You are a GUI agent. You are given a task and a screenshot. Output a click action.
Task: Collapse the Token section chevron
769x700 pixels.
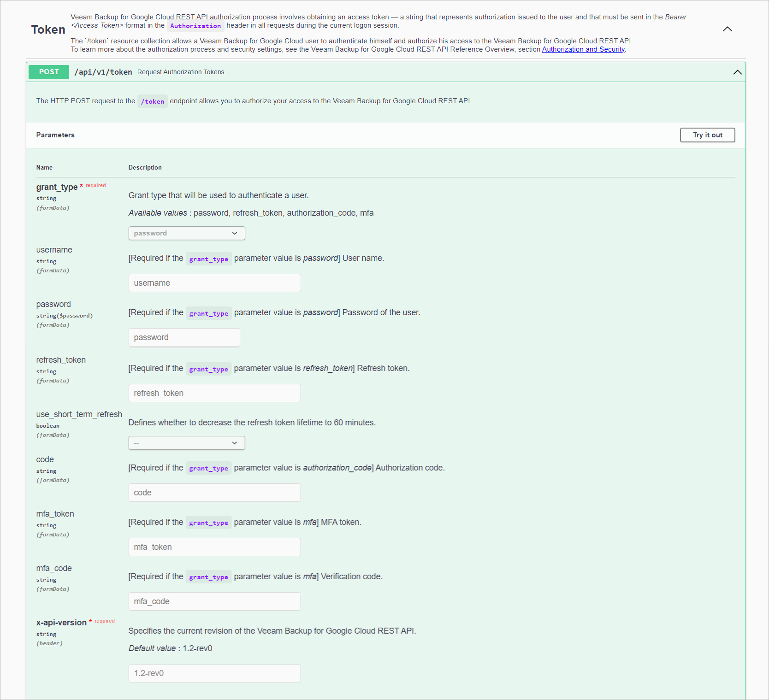pos(728,29)
